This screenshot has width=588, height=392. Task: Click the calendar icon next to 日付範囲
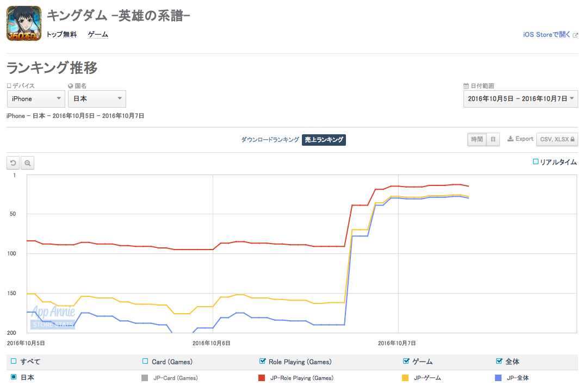(466, 86)
